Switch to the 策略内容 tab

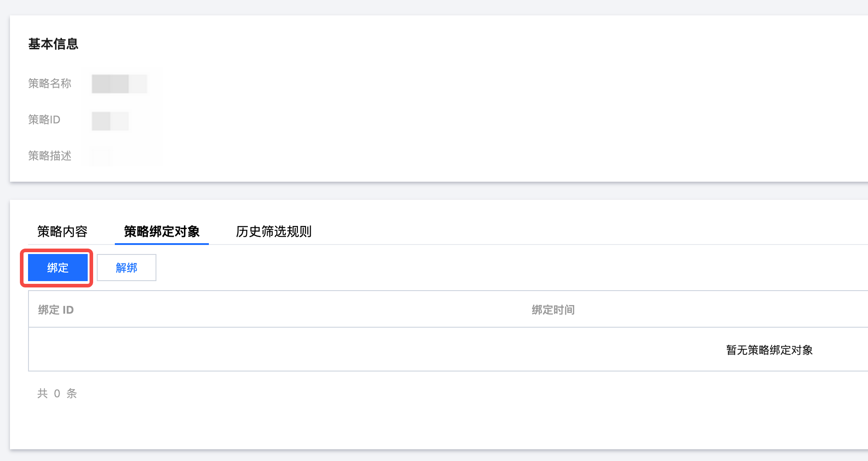click(62, 231)
